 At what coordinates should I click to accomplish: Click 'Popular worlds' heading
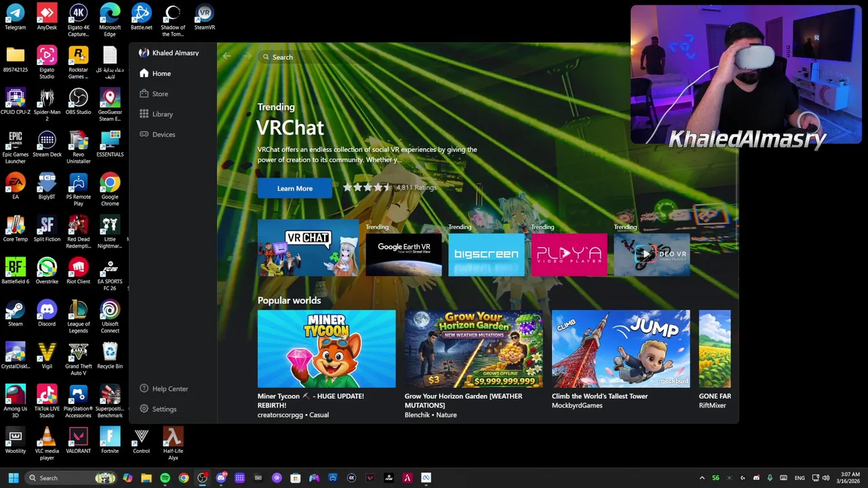[x=289, y=300]
